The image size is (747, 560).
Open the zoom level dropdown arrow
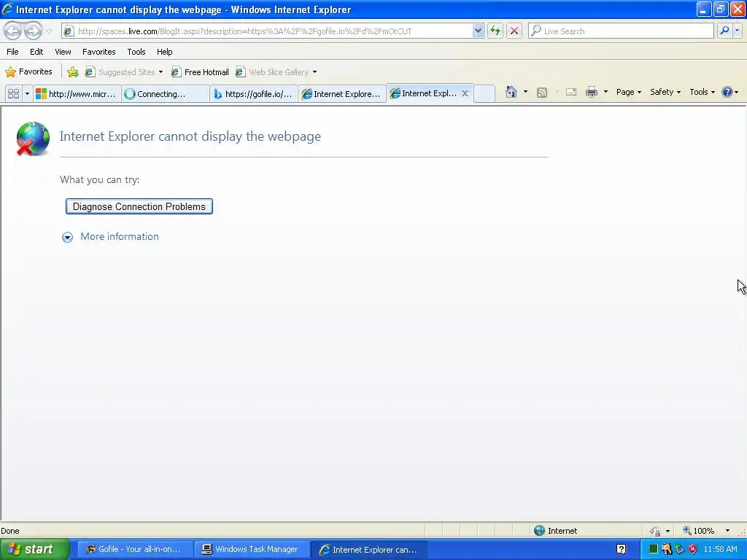727,531
